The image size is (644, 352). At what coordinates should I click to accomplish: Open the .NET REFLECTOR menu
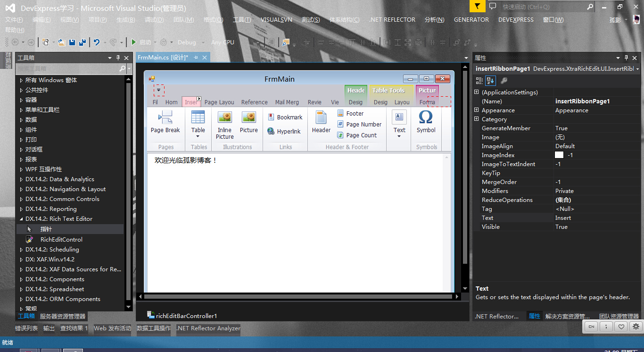(392, 20)
